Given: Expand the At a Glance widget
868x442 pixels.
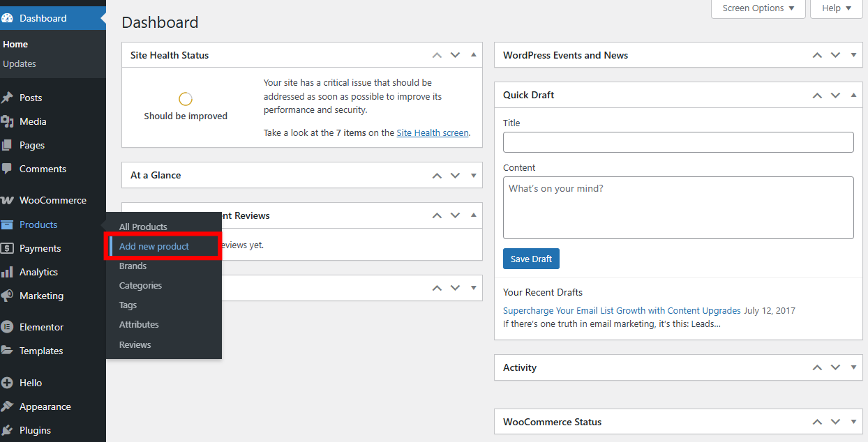Looking at the screenshot, I should (x=474, y=175).
